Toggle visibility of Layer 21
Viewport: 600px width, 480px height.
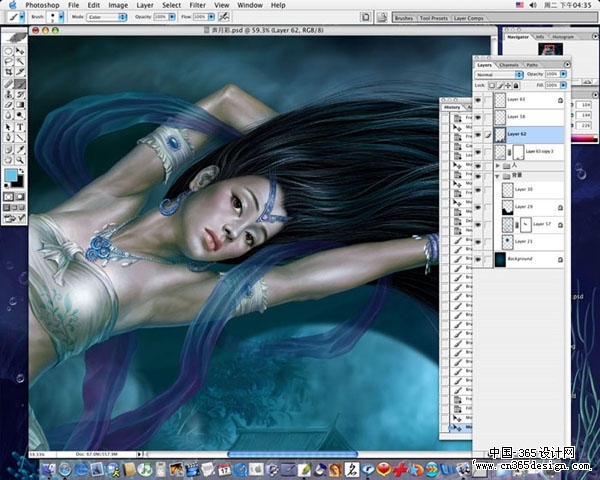(x=478, y=242)
